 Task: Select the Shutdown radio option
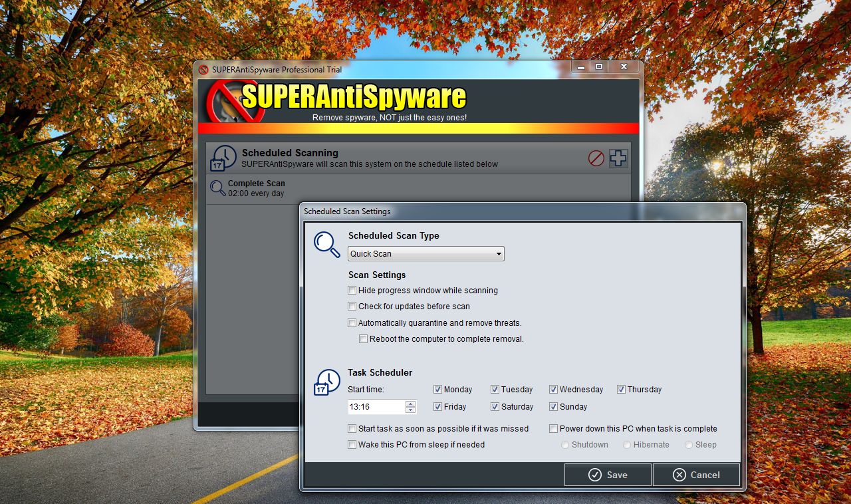[x=566, y=445]
